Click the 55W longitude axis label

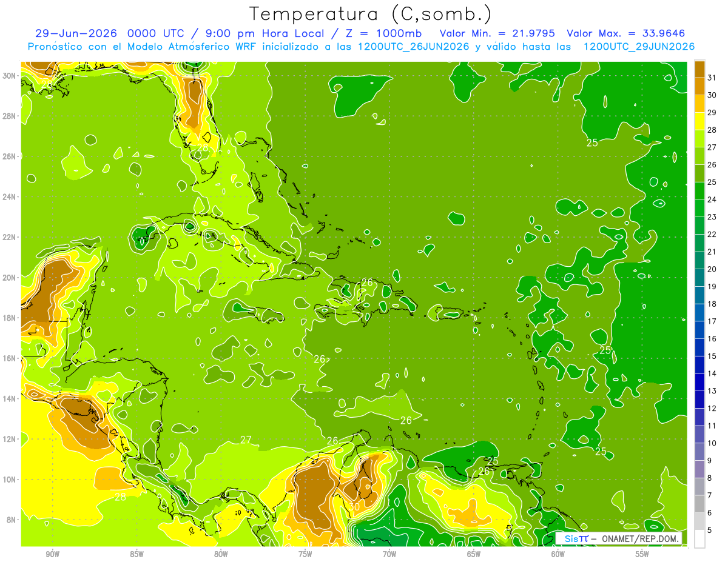coord(642,554)
